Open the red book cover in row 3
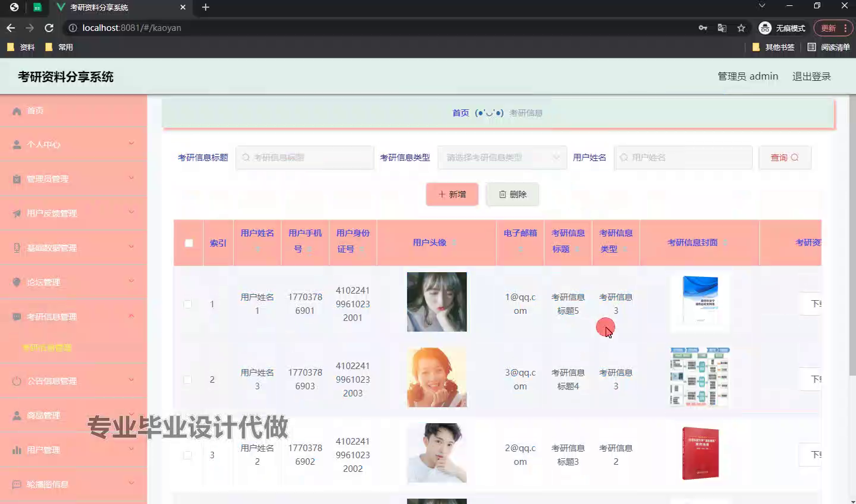This screenshot has width=856, height=504. coord(700,453)
